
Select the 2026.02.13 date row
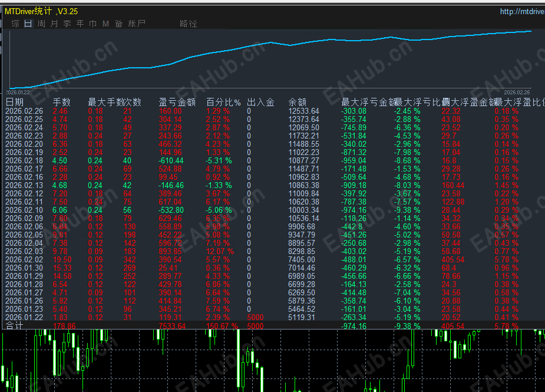click(24, 186)
